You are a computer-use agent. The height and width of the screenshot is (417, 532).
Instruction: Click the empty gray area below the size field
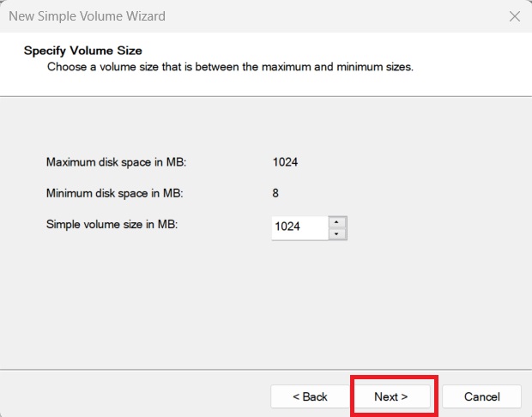tap(266, 300)
